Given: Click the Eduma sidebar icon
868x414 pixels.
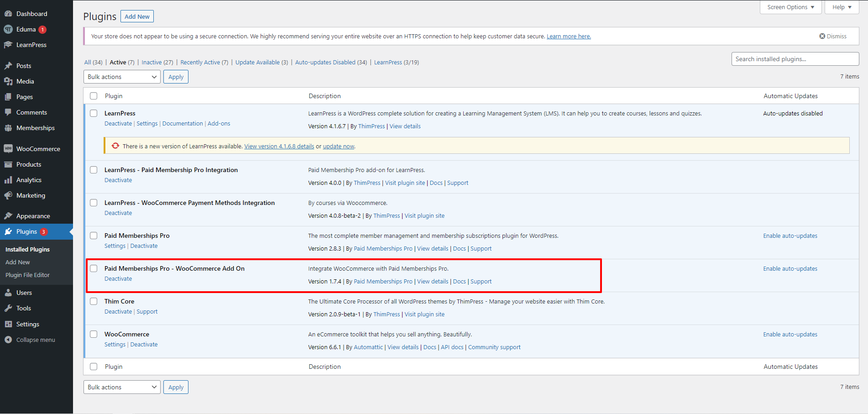Looking at the screenshot, I should 8,29.
